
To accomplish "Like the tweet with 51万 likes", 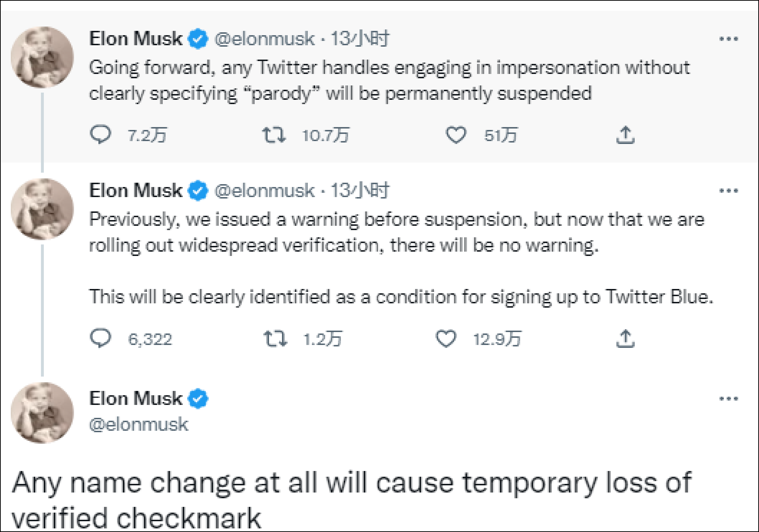I will [456, 135].
